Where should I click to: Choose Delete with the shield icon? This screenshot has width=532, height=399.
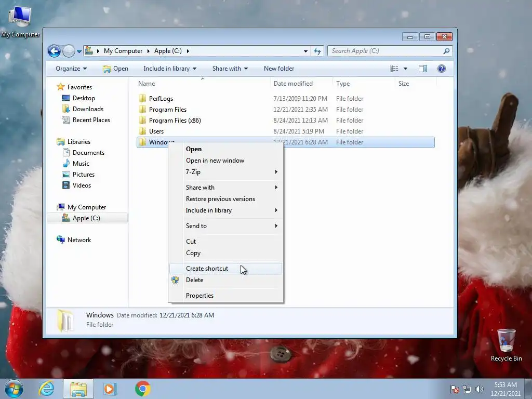point(225,280)
